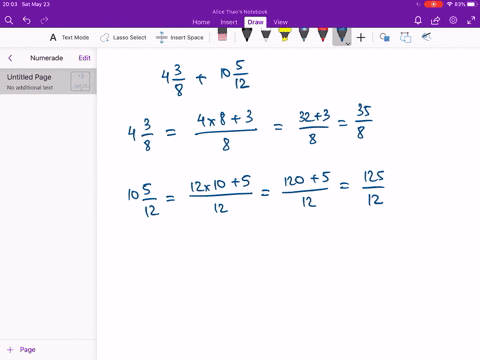Viewport: 480px width, 360px height.
Task: Undo the last ink stroke
Action: (x=27, y=21)
